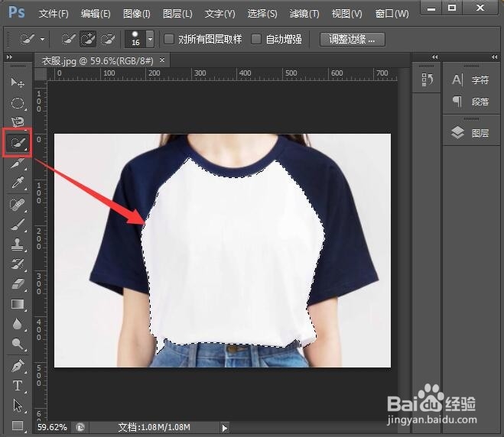Open the 文件(F) menu

54,14
